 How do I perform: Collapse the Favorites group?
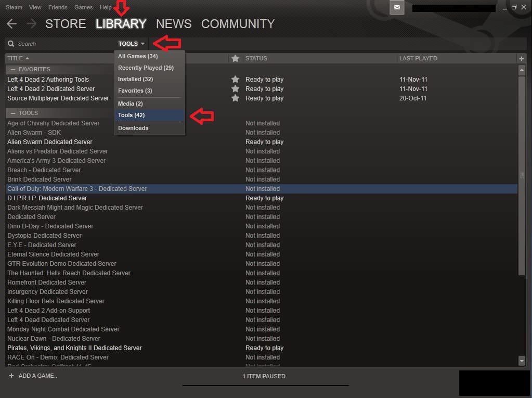click(13, 69)
